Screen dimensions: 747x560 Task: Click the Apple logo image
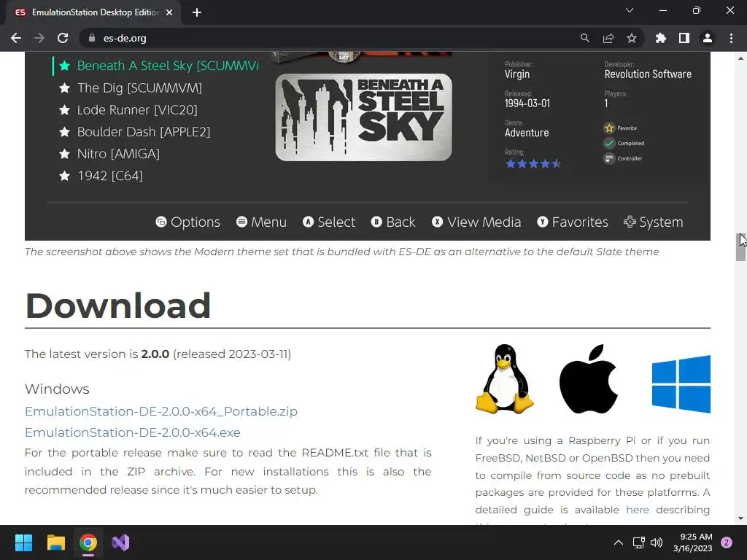pyautogui.click(x=589, y=378)
